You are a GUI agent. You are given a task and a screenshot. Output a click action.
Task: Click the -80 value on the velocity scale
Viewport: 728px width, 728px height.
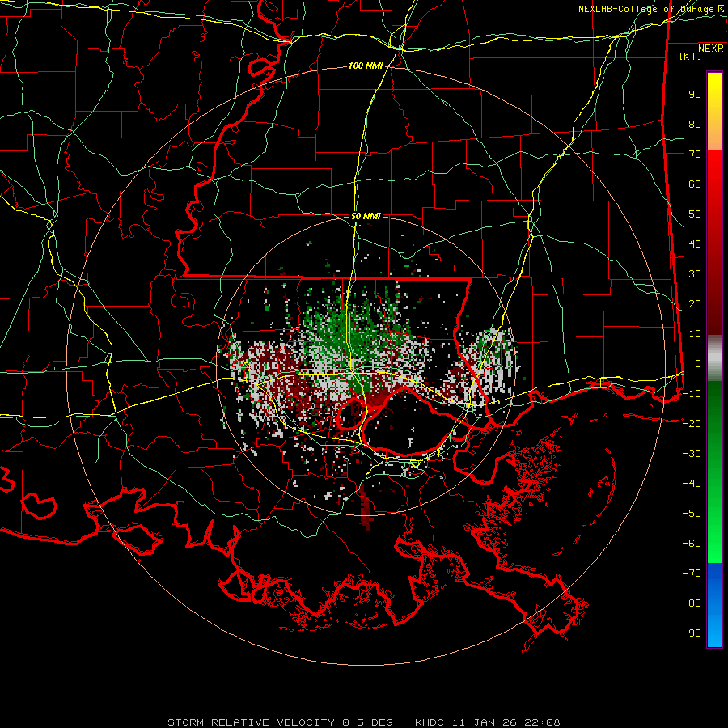tap(692, 603)
